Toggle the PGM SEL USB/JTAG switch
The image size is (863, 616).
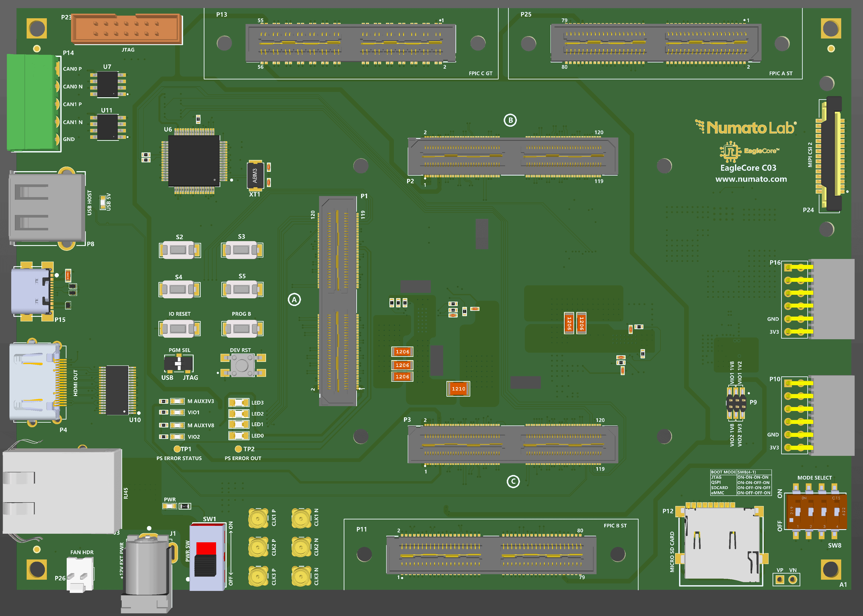178,363
